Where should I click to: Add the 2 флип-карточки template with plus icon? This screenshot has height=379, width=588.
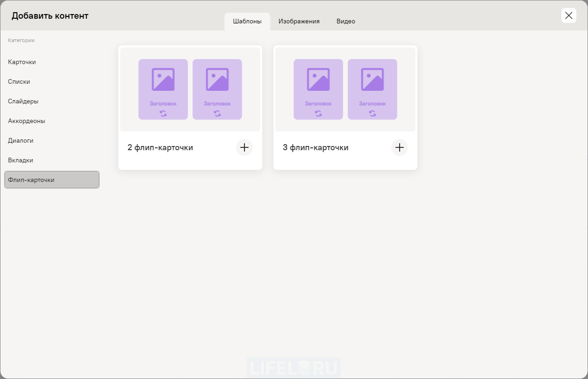[x=244, y=147]
